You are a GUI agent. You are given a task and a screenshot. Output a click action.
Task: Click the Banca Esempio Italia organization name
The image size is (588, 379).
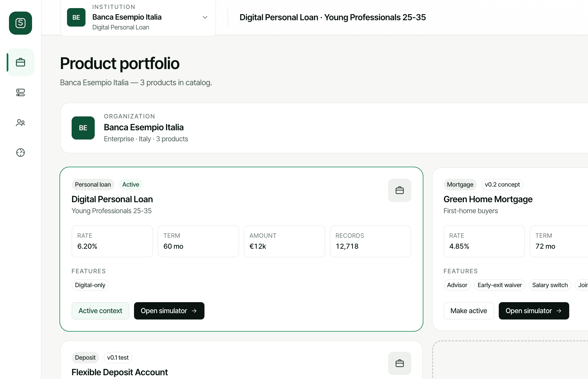(x=144, y=127)
